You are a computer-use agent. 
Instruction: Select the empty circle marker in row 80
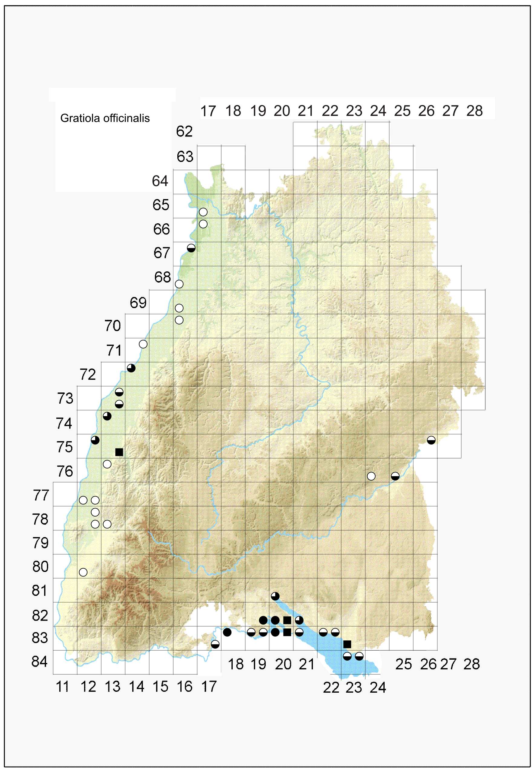click(83, 572)
